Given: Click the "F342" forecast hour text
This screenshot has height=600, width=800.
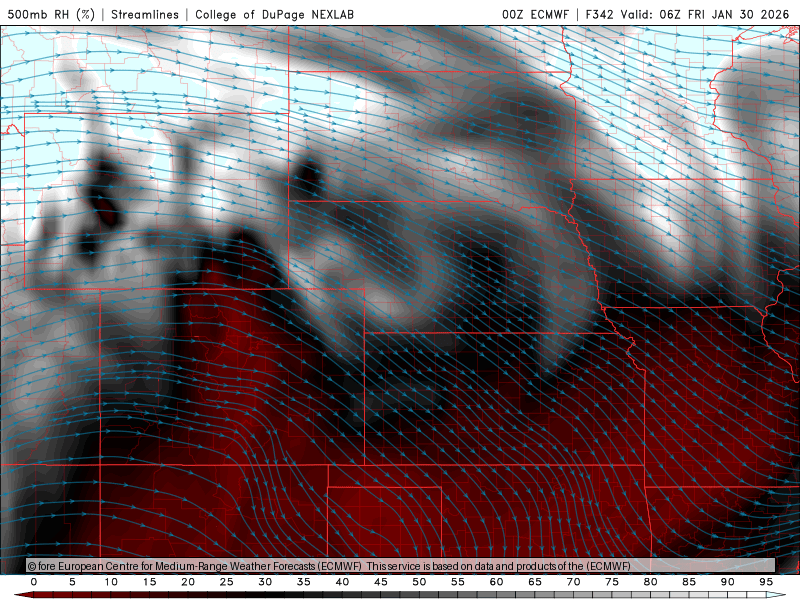Looking at the screenshot, I should (599, 14).
